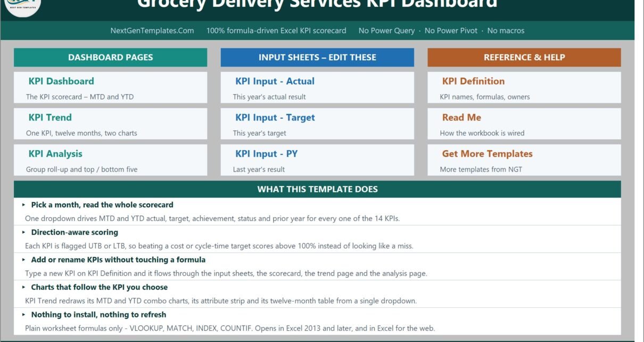Open the KPI Input - PY sheet
Image resolution: width=644 pixels, height=342 pixels.
267,154
